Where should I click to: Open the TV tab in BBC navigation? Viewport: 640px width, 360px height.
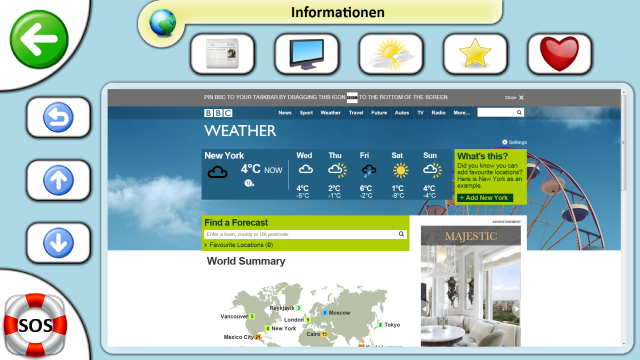click(x=420, y=113)
